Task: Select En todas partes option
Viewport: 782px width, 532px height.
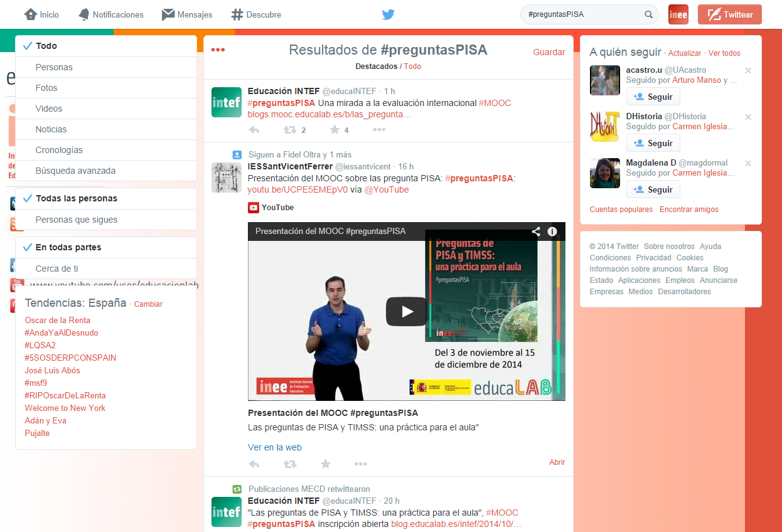Action: [x=106, y=247]
